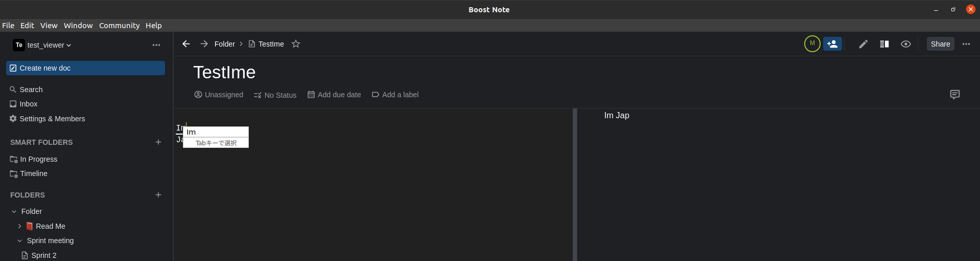Click the Im Jap preview text
Viewport: 980px width, 261px height.
coord(617,116)
